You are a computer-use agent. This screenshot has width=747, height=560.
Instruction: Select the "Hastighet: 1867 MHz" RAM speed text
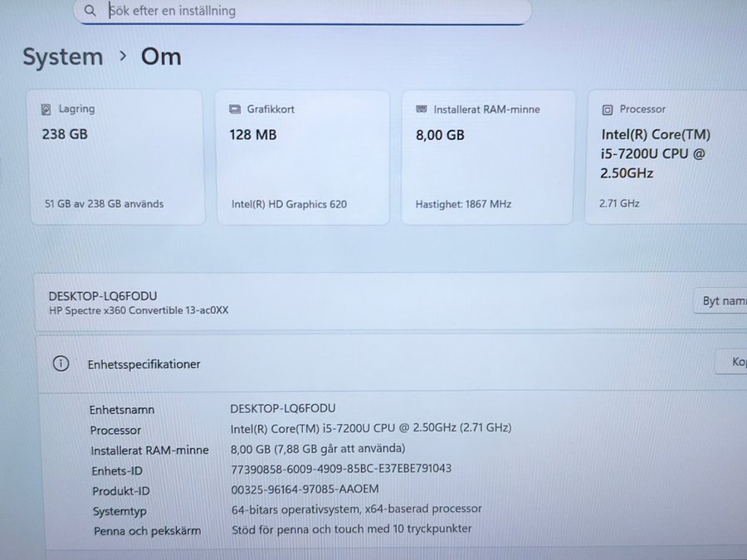click(463, 204)
